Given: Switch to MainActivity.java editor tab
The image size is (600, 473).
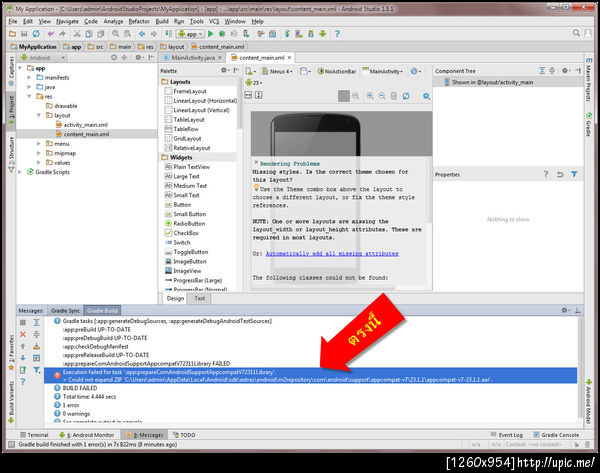Looking at the screenshot, I should (192, 57).
